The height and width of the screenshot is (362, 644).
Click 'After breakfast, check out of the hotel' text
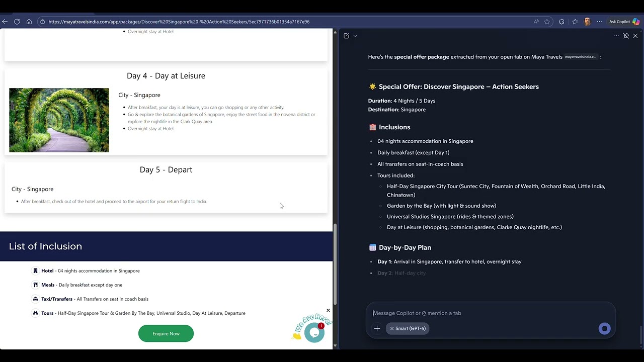114,201
